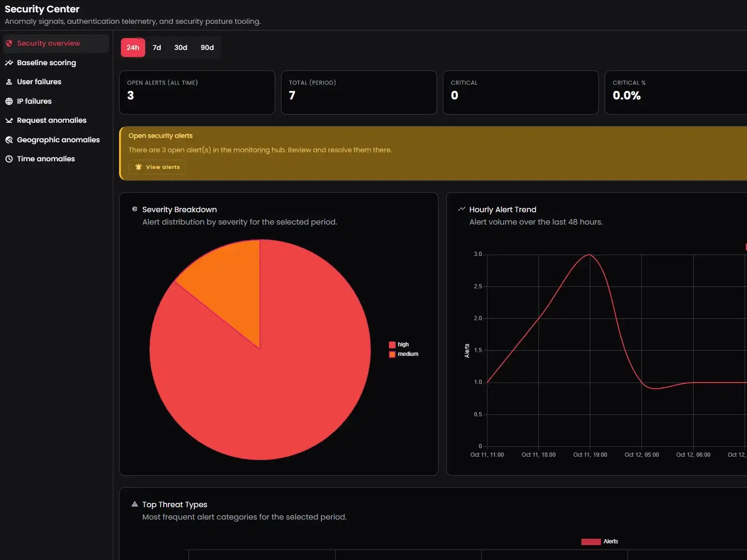The image size is (747, 560).
Task: Click the peak of the alert trend line
Action: pyautogui.click(x=590, y=255)
